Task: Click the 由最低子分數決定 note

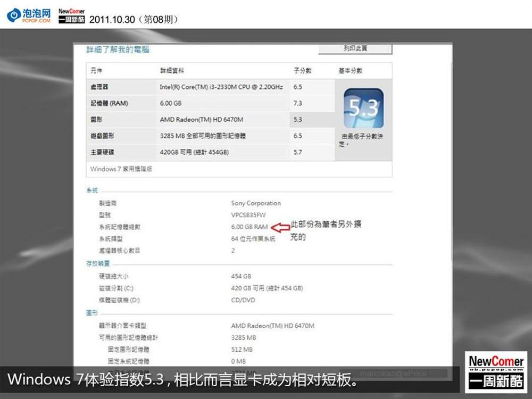Action: point(361,140)
